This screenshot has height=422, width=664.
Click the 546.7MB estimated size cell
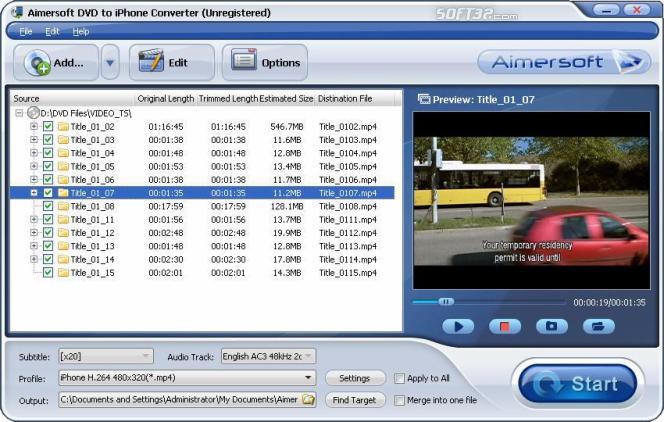point(287,126)
